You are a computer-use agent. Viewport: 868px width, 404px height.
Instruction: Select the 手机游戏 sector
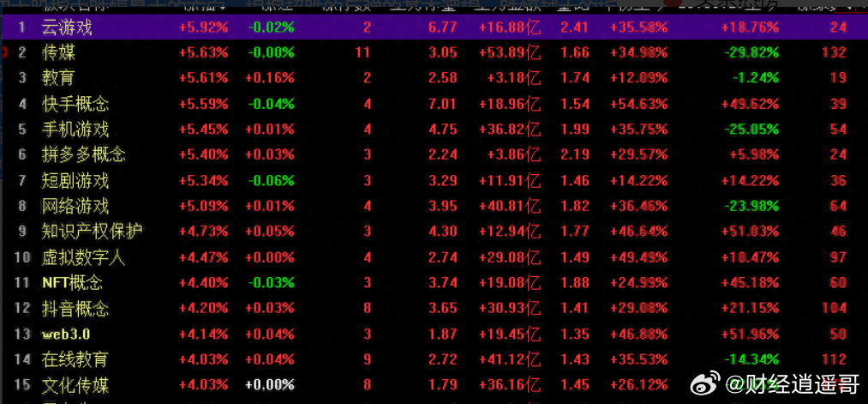point(75,130)
